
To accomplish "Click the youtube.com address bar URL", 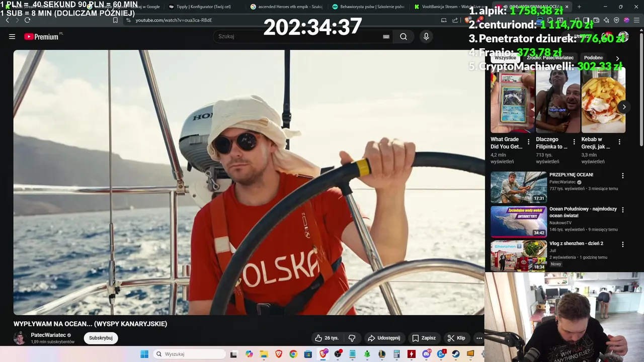I will pos(174,20).
